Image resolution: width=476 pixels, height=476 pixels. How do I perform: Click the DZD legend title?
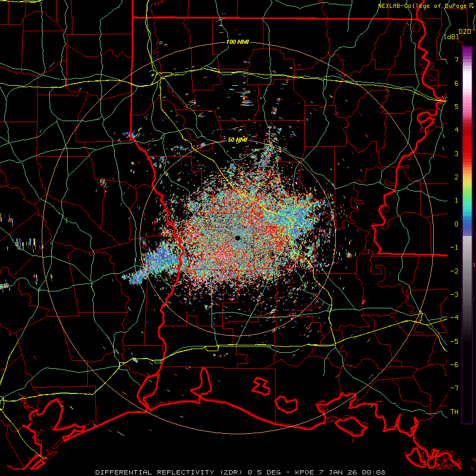(x=465, y=32)
